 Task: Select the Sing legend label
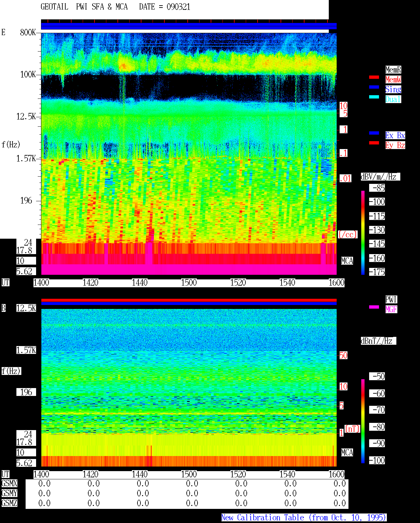tap(393, 89)
